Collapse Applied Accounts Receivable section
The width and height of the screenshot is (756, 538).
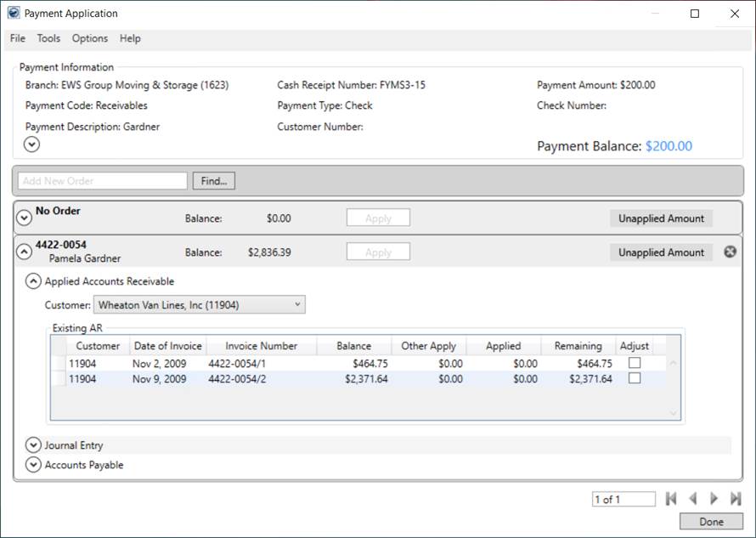coord(33,281)
